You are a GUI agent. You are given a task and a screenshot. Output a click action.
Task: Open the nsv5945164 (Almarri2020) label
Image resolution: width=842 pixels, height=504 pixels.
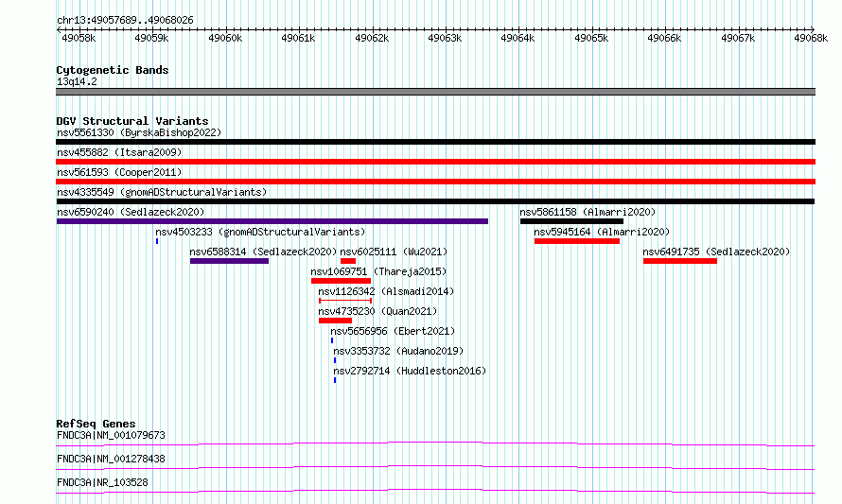coord(602,232)
